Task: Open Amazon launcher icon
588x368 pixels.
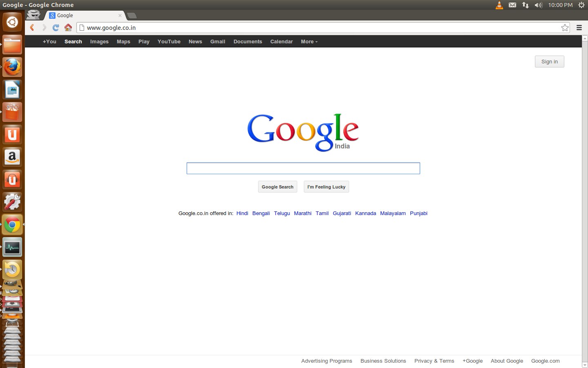Action: pyautogui.click(x=12, y=157)
